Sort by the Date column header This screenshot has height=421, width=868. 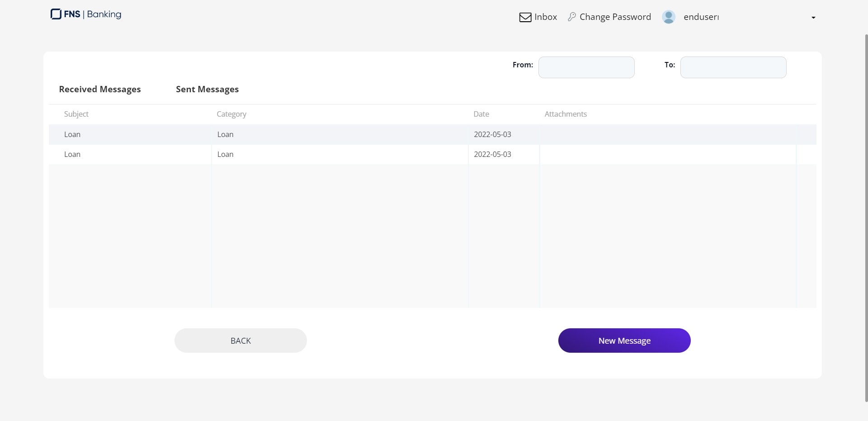481,114
